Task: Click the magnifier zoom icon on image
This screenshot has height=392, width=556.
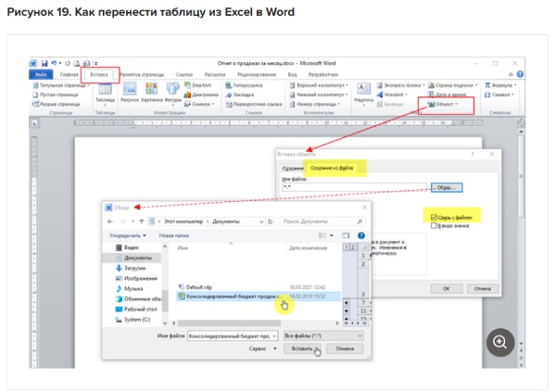Action: (x=500, y=342)
